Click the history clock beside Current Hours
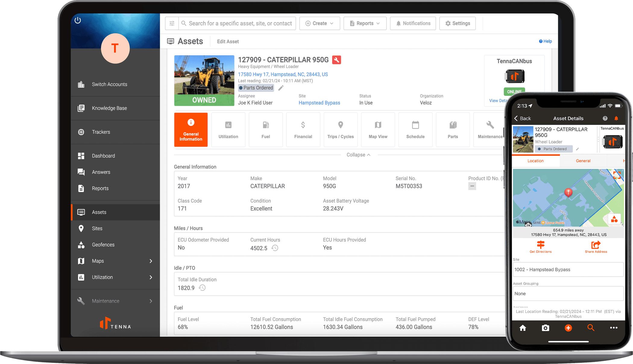Image resolution: width=633 pixels, height=364 pixels. click(275, 248)
